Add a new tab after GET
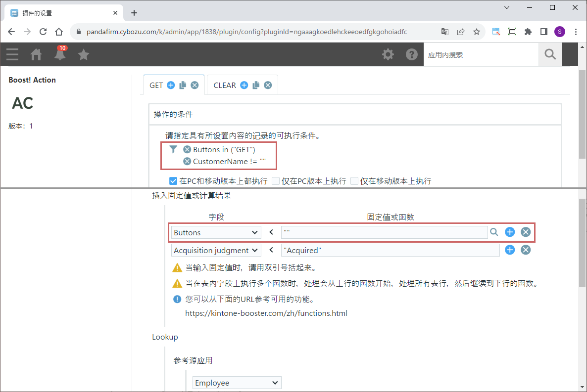 point(171,85)
